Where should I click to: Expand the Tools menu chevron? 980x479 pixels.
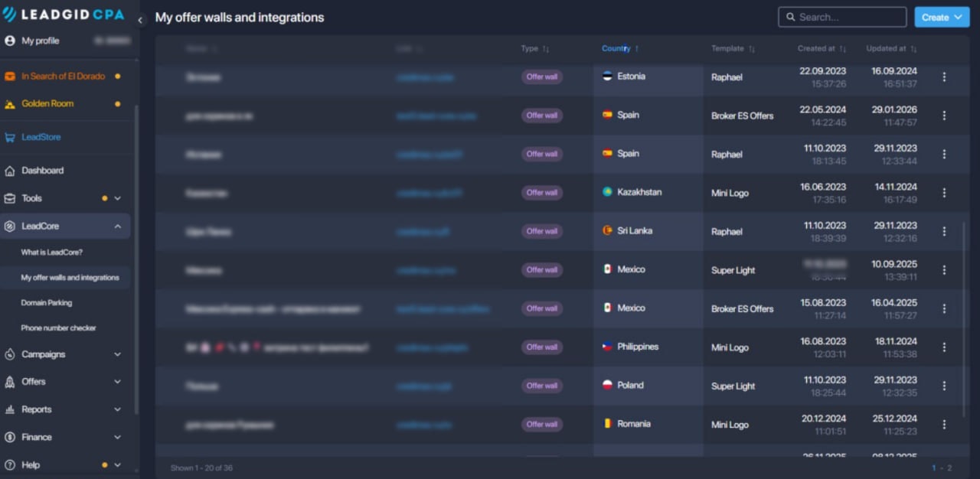coord(118,198)
